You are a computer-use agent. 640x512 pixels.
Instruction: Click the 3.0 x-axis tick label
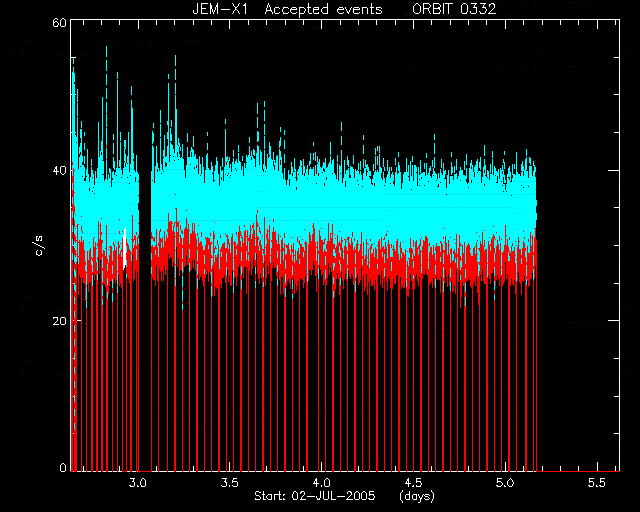(x=138, y=483)
